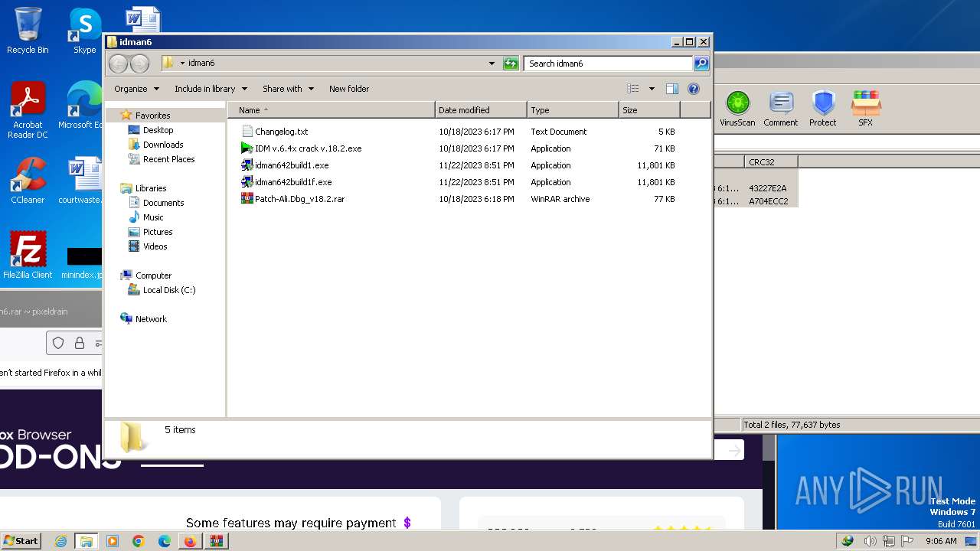The height and width of the screenshot is (551, 980).
Task: Click the Protect icon in WinRAR
Action: (823, 108)
